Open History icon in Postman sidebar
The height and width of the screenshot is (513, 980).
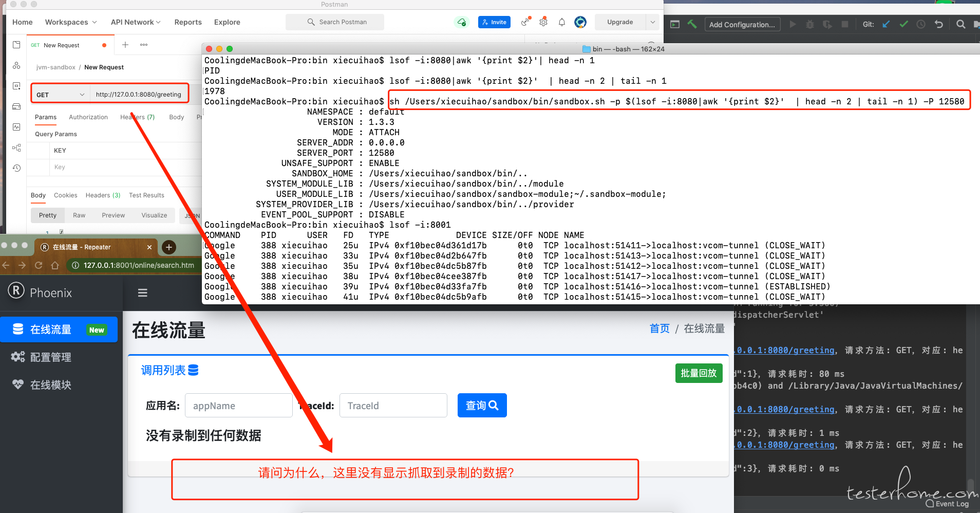(x=16, y=168)
